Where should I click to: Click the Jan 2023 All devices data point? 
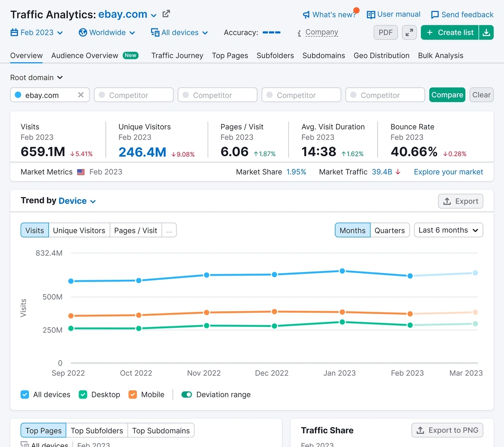[342, 271]
